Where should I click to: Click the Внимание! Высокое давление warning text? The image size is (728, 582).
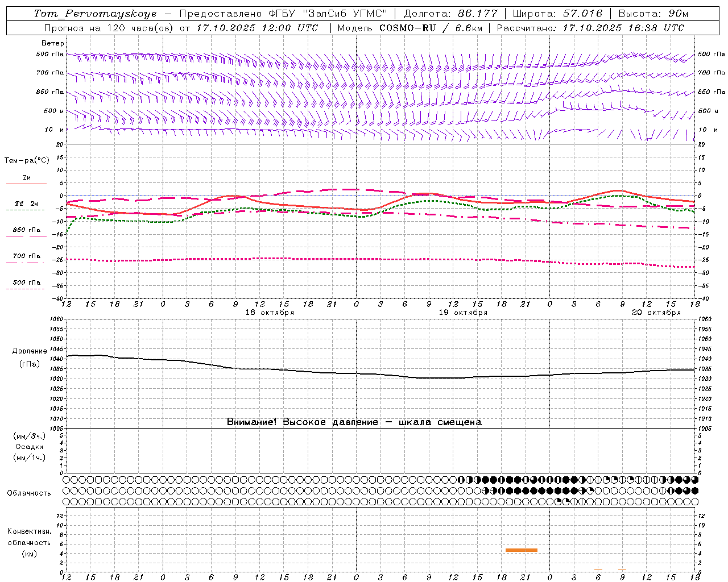[x=354, y=422]
